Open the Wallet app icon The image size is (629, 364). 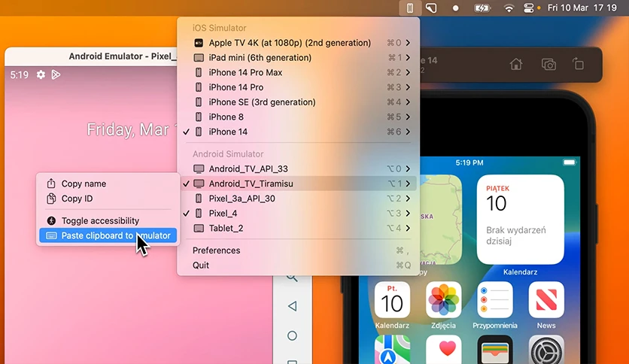494,350
